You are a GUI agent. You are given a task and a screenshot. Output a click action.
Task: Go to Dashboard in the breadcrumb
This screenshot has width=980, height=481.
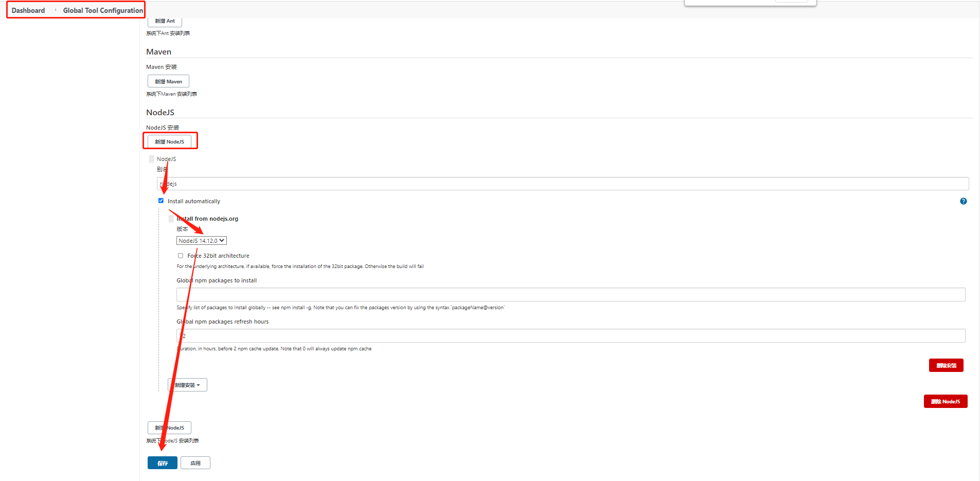click(28, 10)
